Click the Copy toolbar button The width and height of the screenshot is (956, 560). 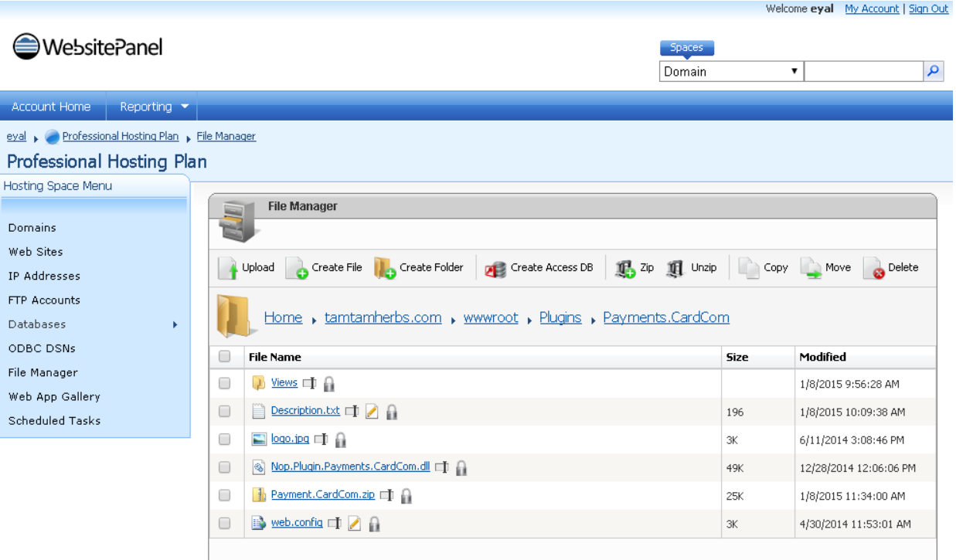763,267
